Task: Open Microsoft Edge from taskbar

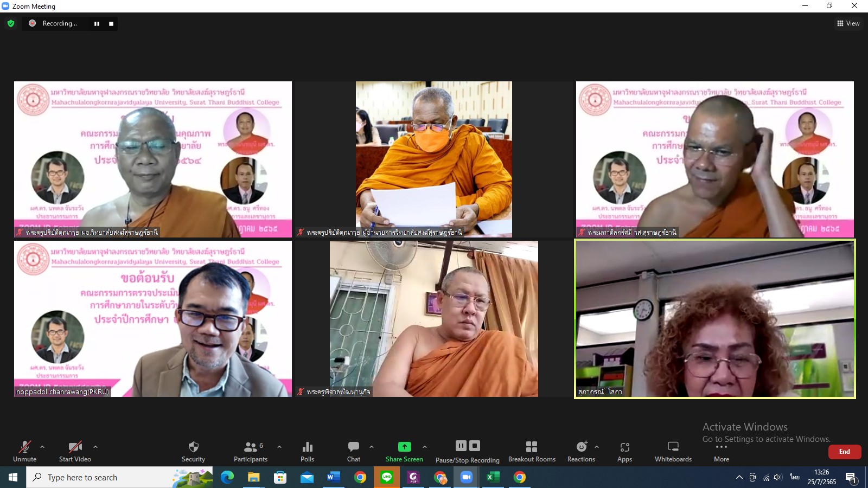Action: pos(227,477)
